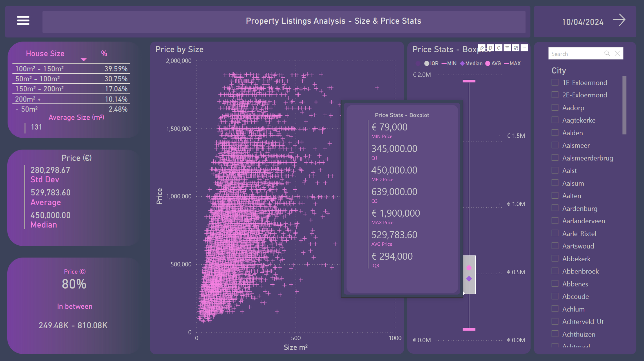
Task: Click the % column header
Action: (x=104, y=54)
